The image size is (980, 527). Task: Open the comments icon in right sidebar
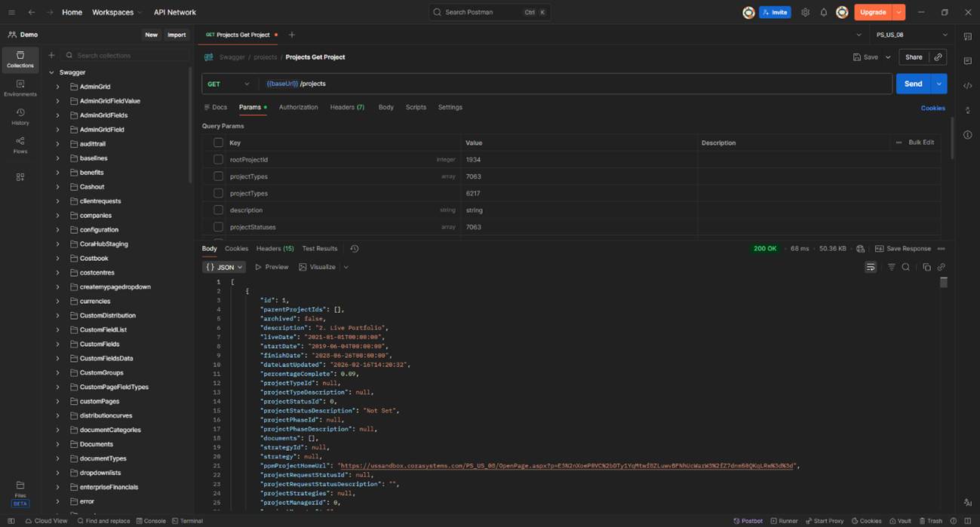(967, 61)
